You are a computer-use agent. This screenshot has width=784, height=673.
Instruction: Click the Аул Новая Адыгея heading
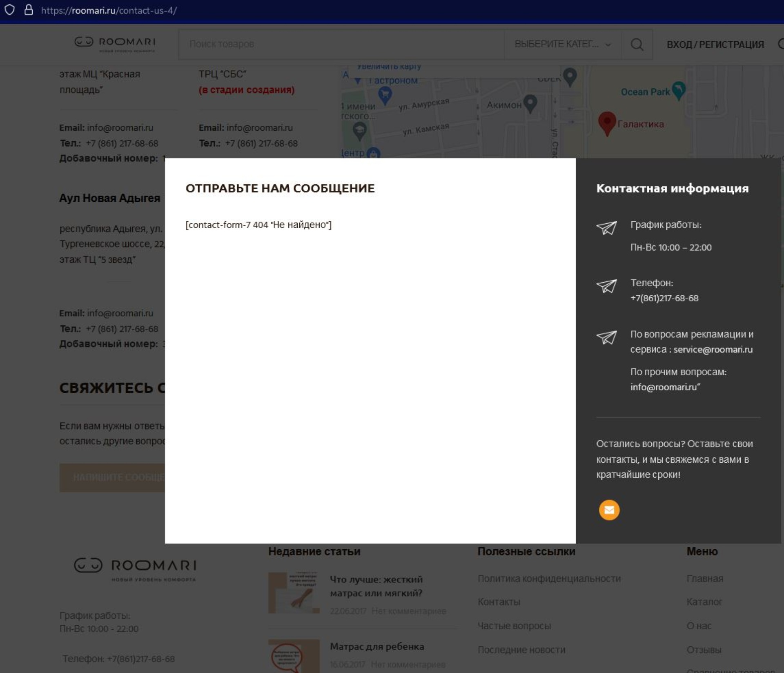click(x=110, y=198)
